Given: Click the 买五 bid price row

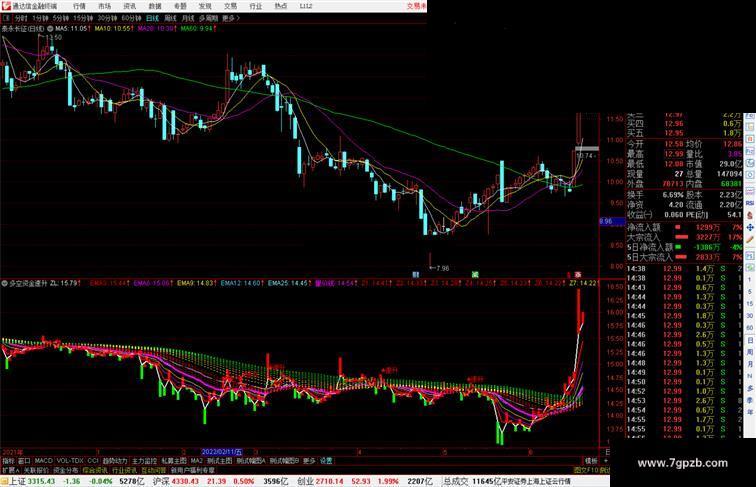Looking at the screenshot, I should pos(685,133).
